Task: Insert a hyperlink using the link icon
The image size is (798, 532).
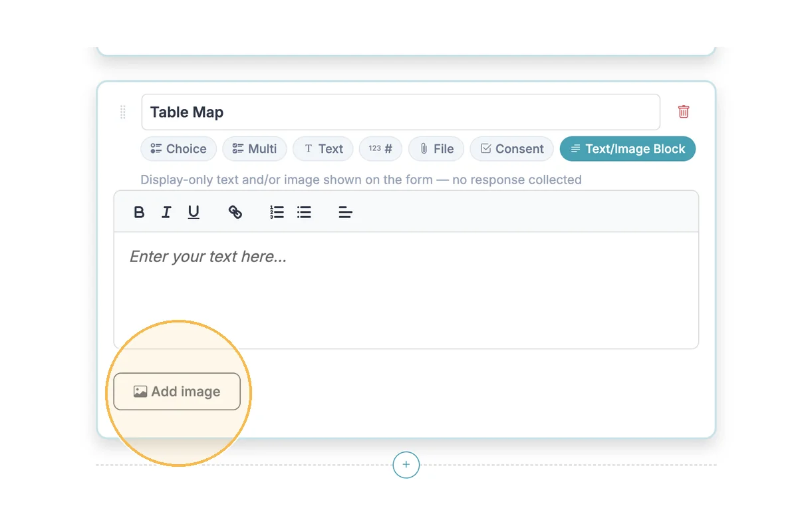Action: (x=235, y=212)
